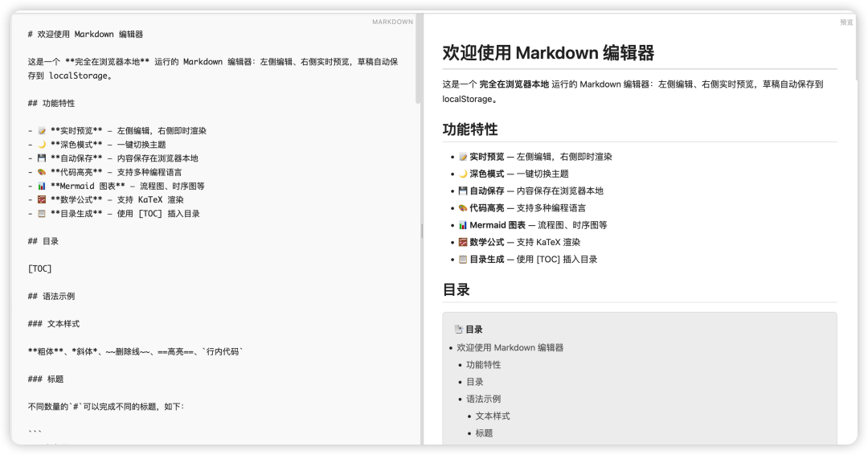
Task: Click the 功能特性 heading in the preview
Action: (470, 129)
